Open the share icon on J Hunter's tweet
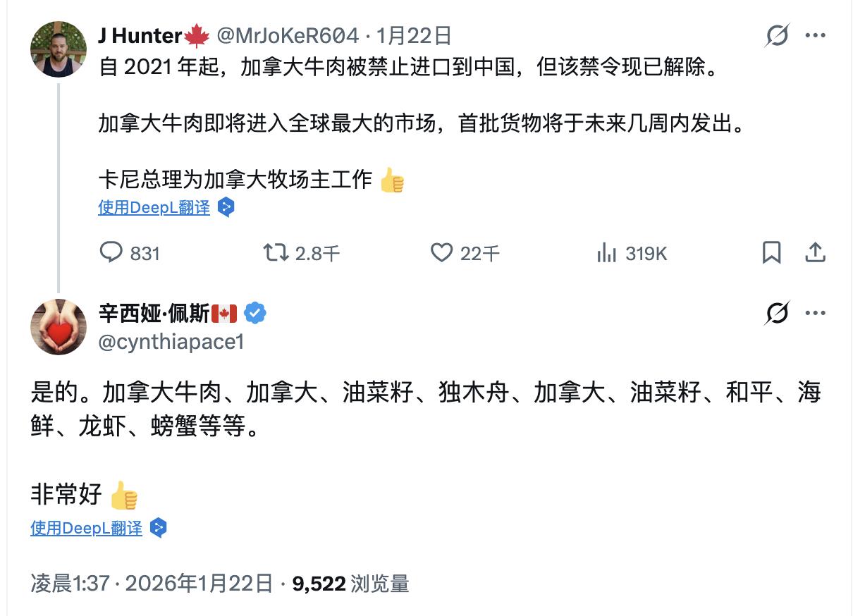853x616 pixels. pos(816,253)
